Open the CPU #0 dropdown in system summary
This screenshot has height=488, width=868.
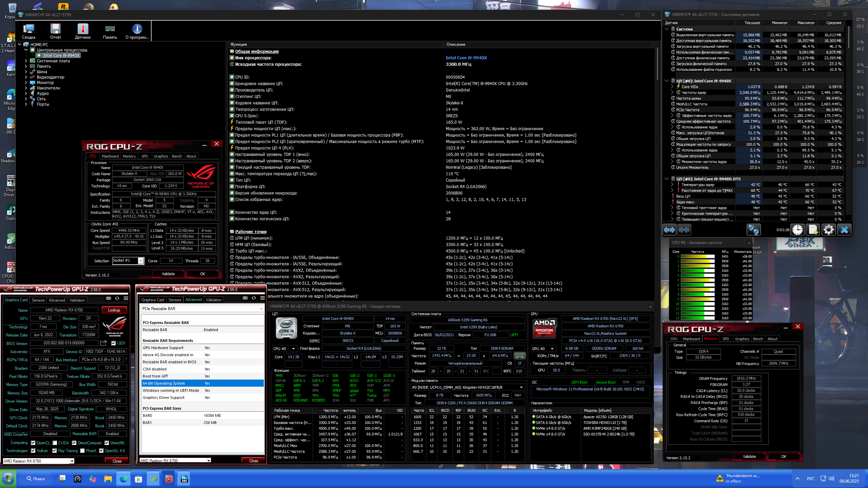[x=284, y=349]
